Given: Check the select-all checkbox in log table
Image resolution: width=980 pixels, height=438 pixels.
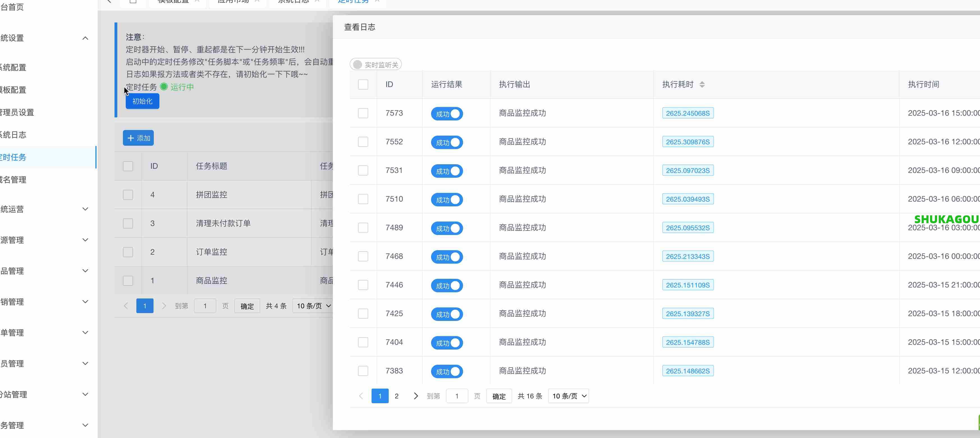Looking at the screenshot, I should pyautogui.click(x=363, y=85).
